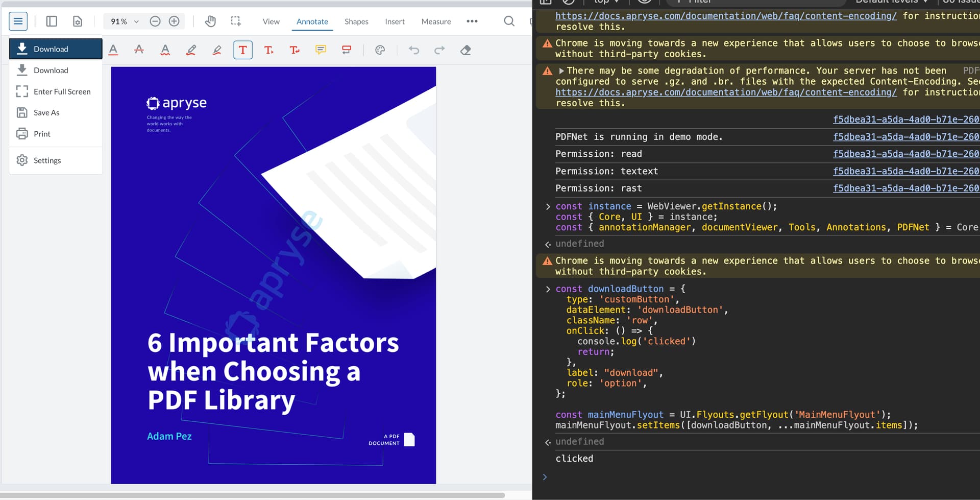
Task: Select the Replace Text T-return tool
Action: (x=295, y=50)
